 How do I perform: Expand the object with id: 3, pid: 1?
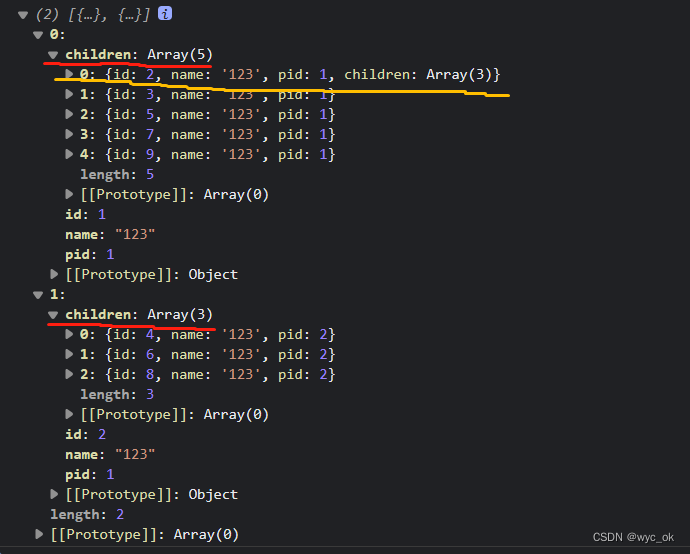pyautogui.click(x=69, y=94)
